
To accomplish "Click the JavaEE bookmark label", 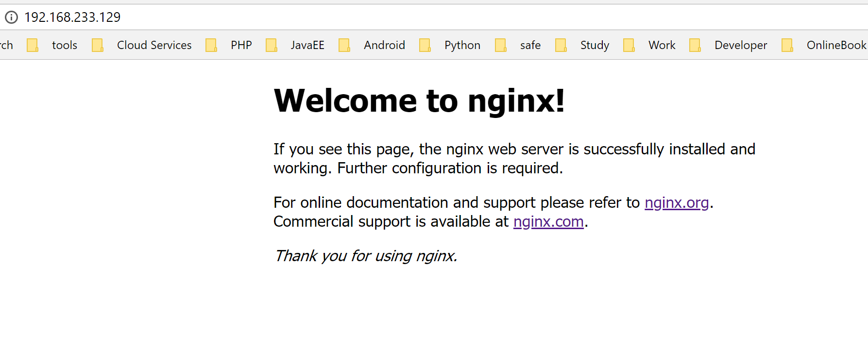I will [307, 45].
